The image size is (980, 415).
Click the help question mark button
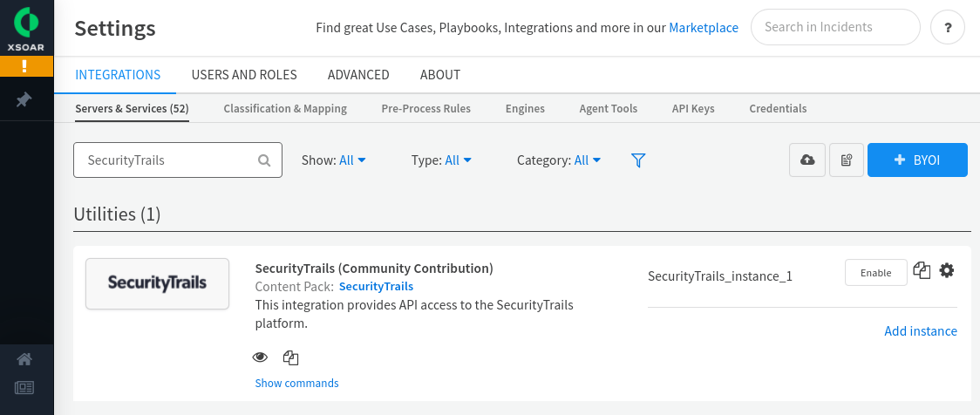click(x=948, y=28)
